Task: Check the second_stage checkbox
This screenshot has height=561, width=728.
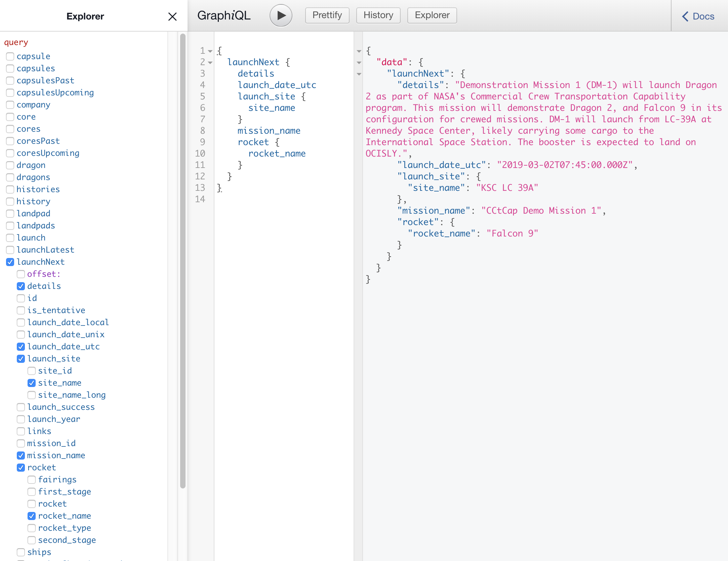Action: tap(32, 540)
